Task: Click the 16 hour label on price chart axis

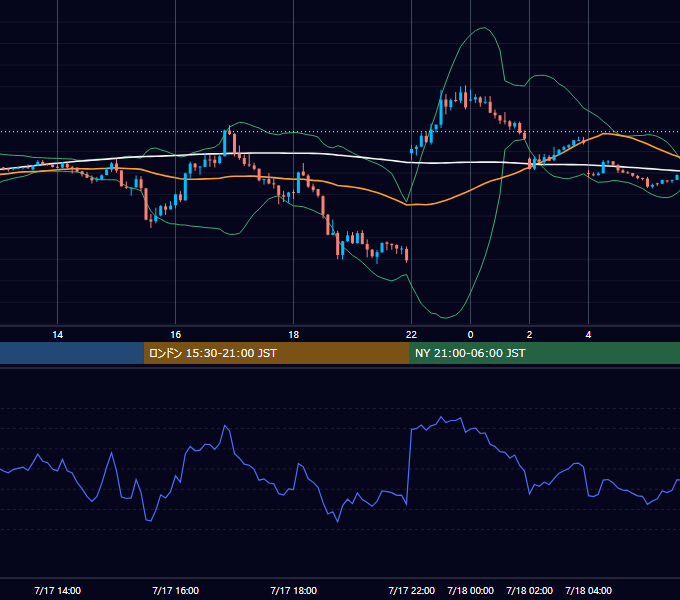Action: click(175, 335)
